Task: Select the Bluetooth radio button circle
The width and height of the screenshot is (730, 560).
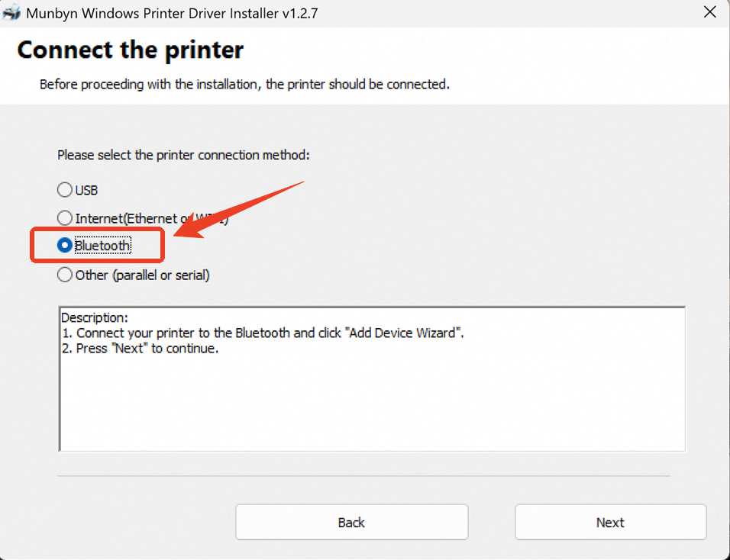Action: (65, 245)
